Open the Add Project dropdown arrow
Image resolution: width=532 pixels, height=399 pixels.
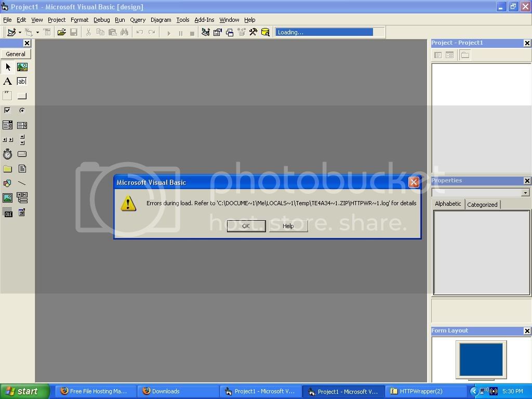click(20, 32)
